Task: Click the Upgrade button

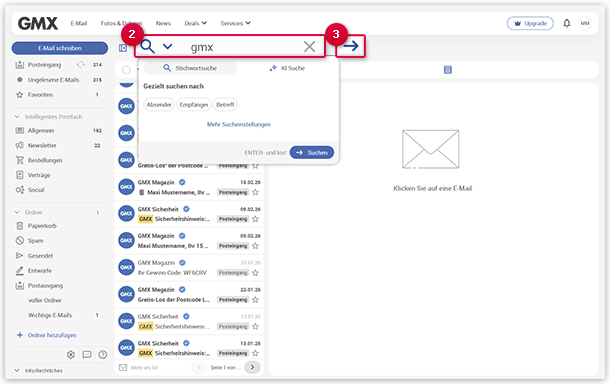Action: [530, 23]
